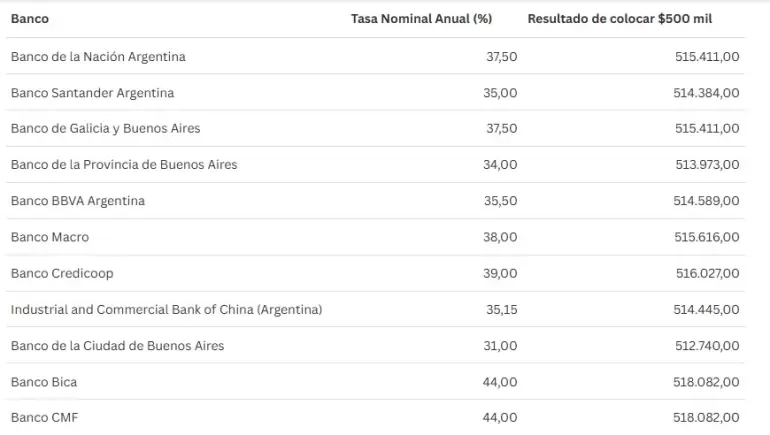The height and width of the screenshot is (435, 770).
Task: Click the 512.740,00 result amount
Action: (707, 346)
